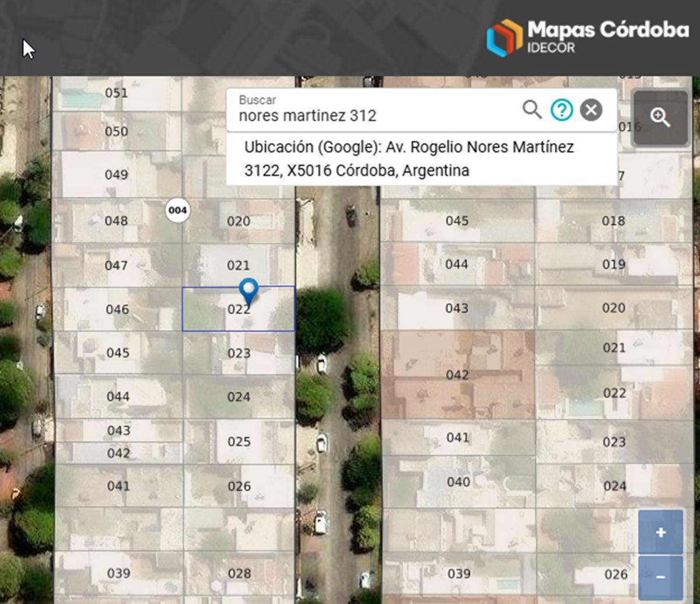Open the help question-mark icon

[x=562, y=110]
